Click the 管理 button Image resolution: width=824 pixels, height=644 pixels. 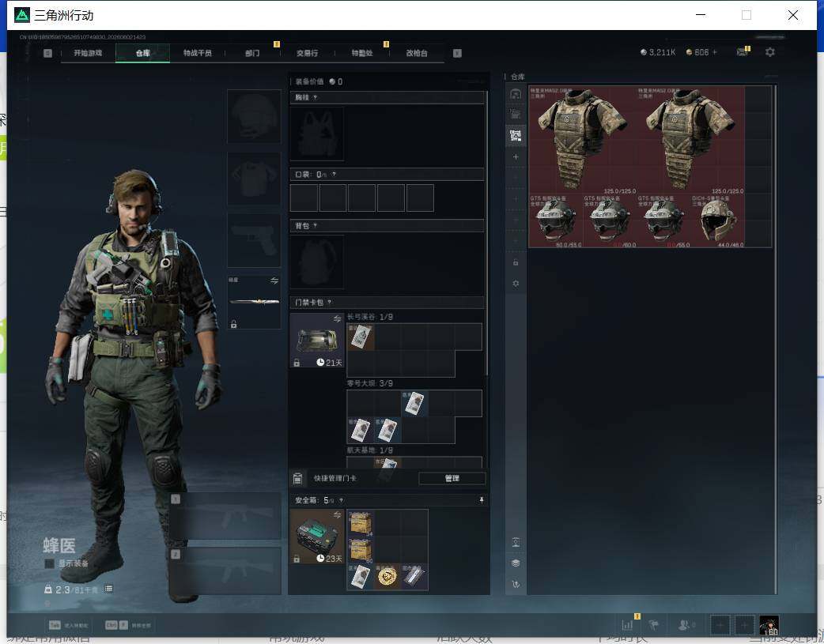click(452, 479)
